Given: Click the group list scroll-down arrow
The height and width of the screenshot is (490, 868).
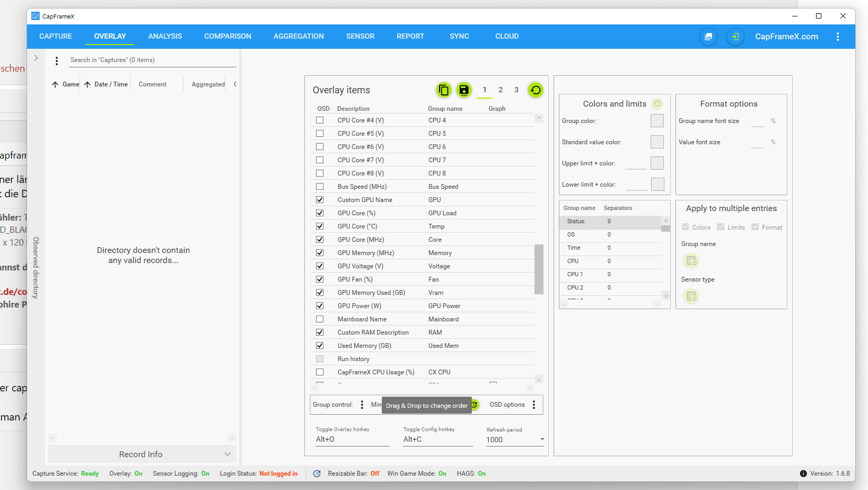Looking at the screenshot, I should pos(666,295).
